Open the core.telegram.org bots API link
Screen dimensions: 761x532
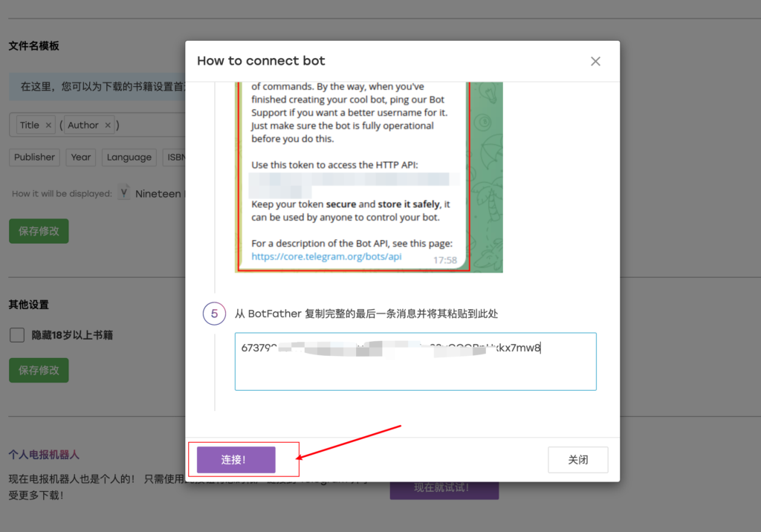[326, 256]
